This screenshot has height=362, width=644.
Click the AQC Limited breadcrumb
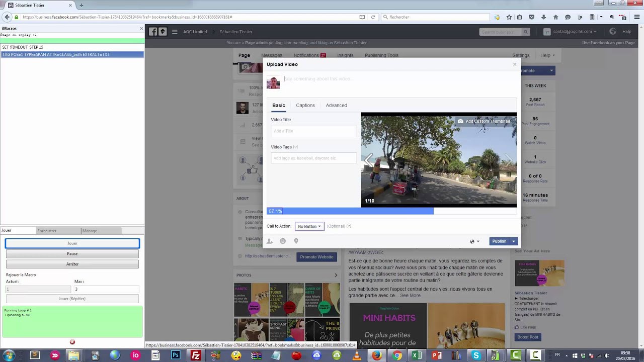click(195, 32)
